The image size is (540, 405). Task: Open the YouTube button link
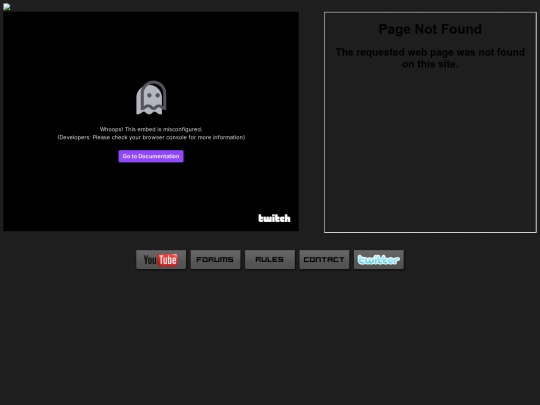coord(161,260)
